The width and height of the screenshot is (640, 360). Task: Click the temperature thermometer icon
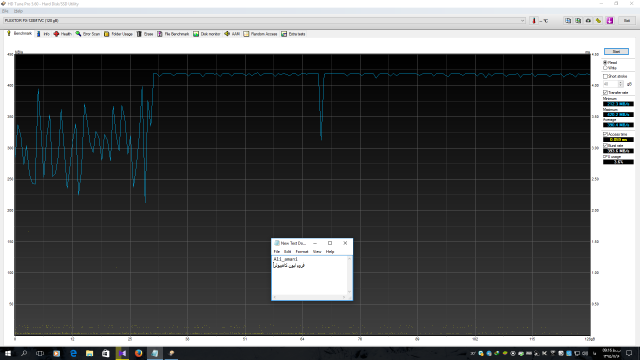click(x=533, y=21)
